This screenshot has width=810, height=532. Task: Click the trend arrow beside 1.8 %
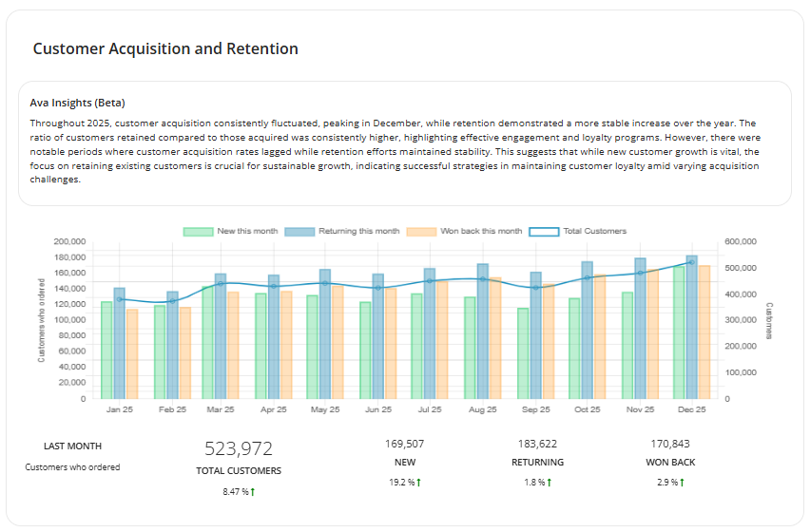[x=551, y=483]
